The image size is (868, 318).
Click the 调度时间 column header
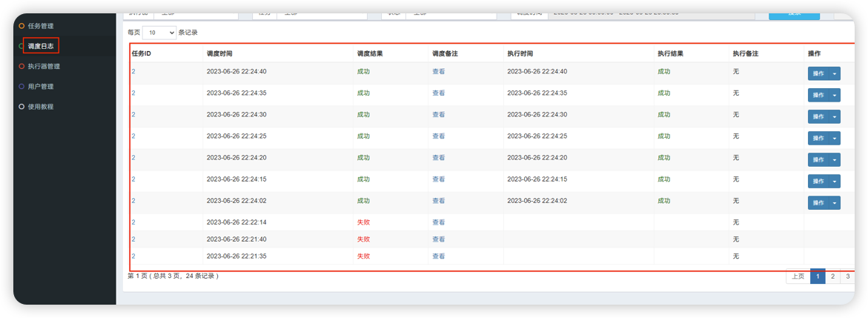[219, 53]
